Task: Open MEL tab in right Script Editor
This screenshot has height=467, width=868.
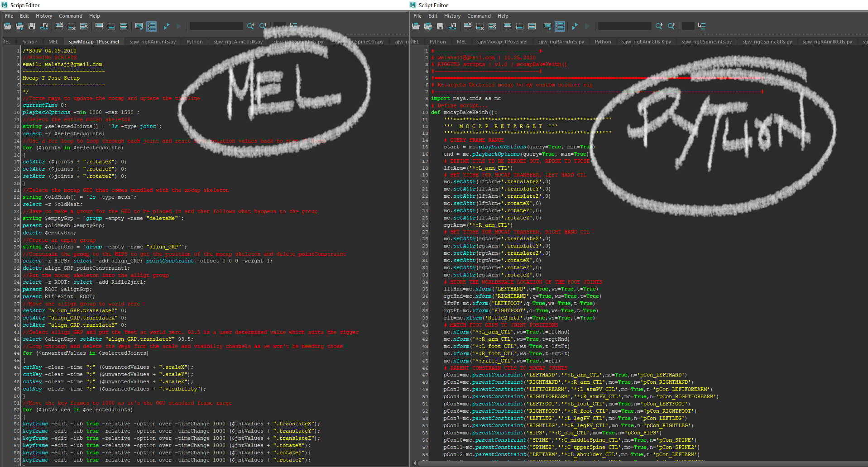Action: click(x=461, y=42)
